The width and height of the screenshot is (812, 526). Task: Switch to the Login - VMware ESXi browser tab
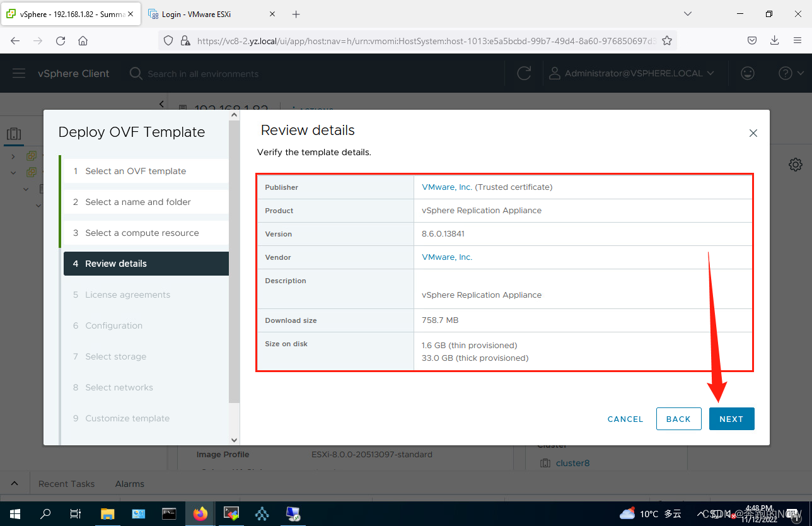(212, 14)
